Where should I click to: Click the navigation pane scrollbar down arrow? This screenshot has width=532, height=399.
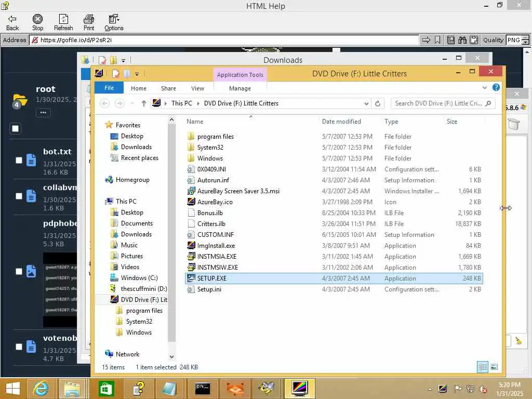[x=171, y=356]
